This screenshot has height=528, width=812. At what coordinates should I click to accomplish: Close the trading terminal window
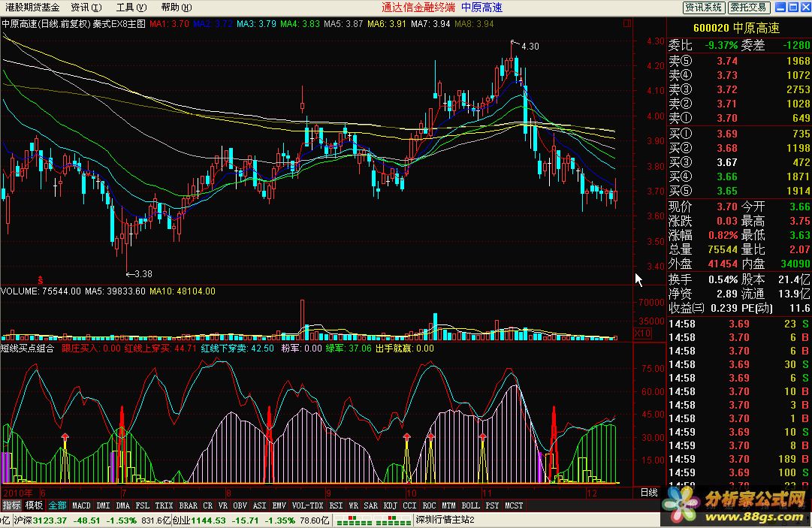pyautogui.click(x=805, y=8)
